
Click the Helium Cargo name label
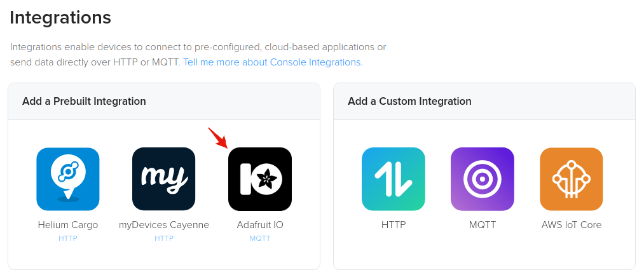coord(68,225)
